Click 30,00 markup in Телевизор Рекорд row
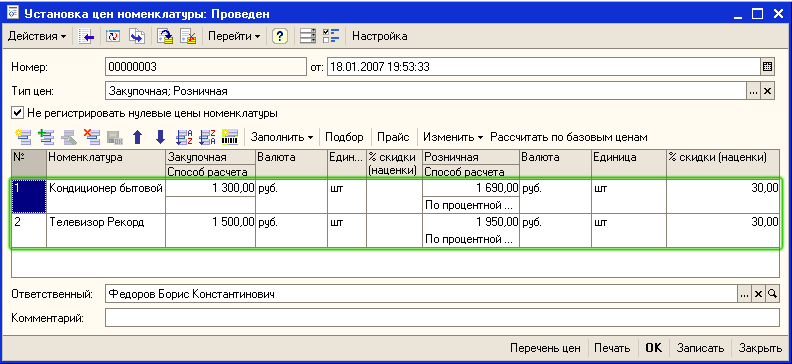 [723, 230]
